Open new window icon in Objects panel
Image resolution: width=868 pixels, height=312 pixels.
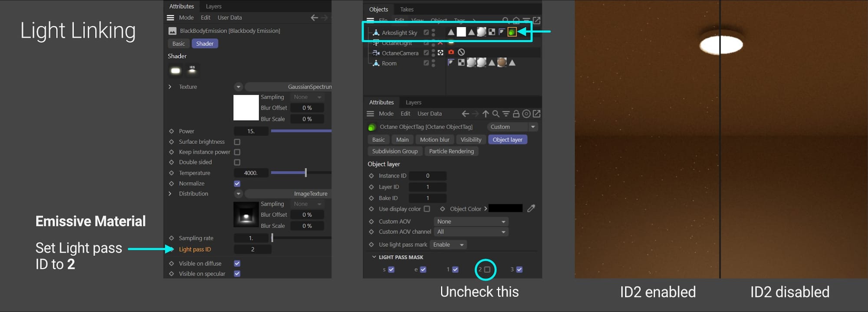(x=536, y=20)
